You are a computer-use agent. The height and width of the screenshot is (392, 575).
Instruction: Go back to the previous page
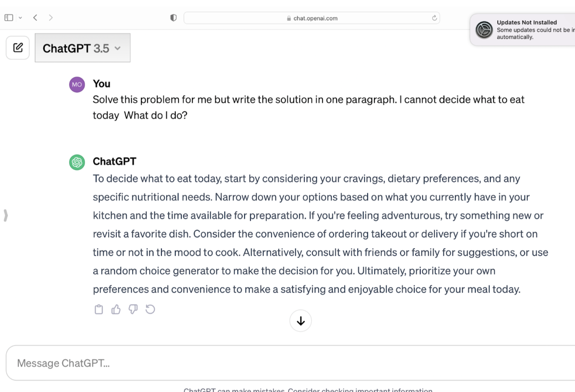35,18
